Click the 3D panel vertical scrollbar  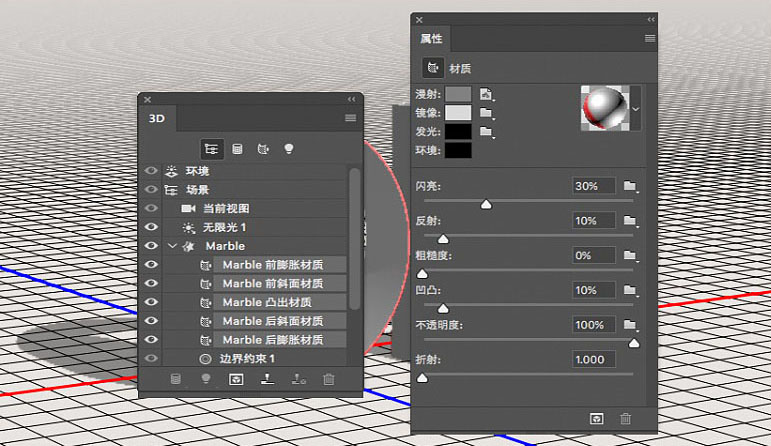pos(355,238)
